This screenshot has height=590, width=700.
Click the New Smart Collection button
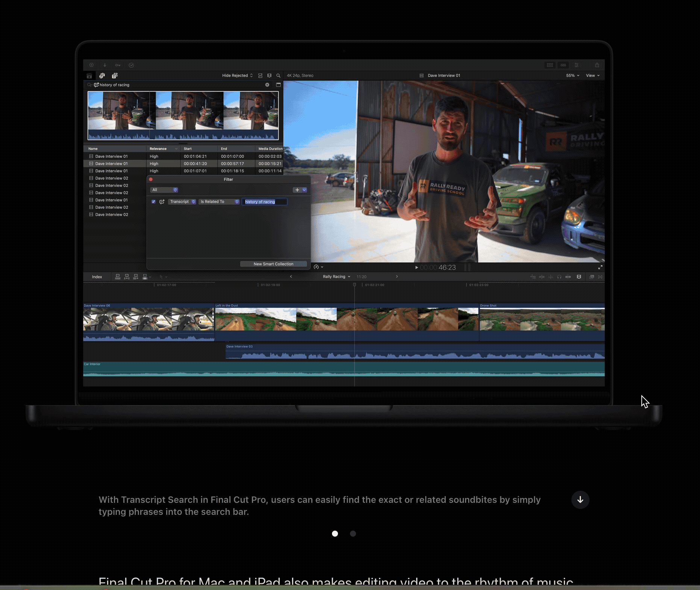click(273, 264)
